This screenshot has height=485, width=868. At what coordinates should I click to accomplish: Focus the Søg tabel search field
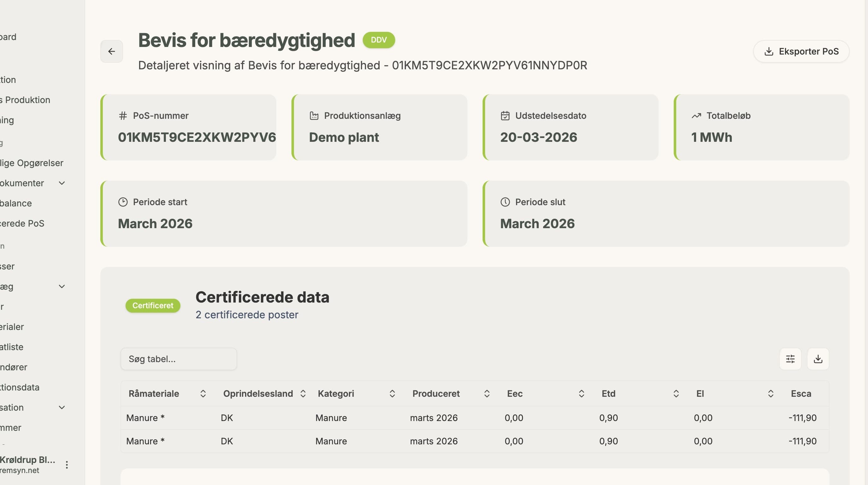point(179,359)
